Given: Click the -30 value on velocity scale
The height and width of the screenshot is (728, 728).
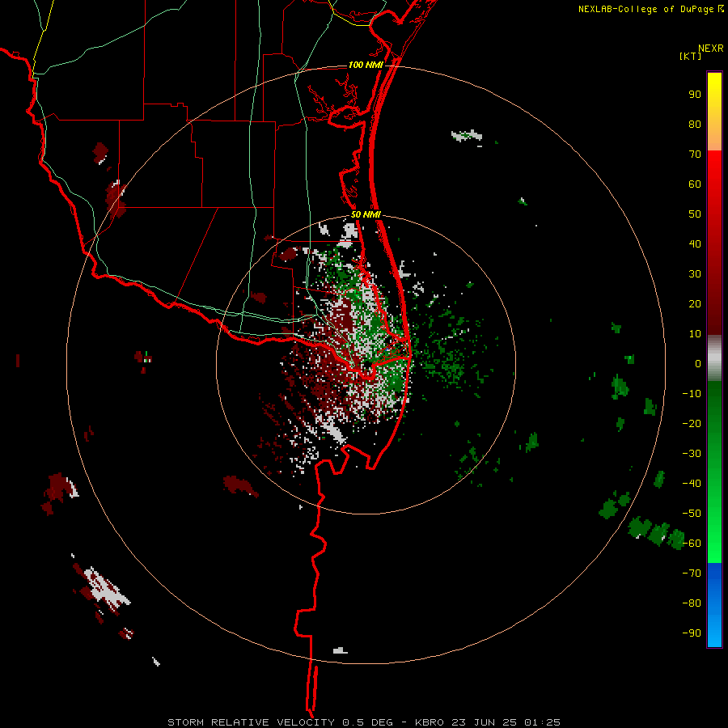Looking at the screenshot, I should coord(692,454).
